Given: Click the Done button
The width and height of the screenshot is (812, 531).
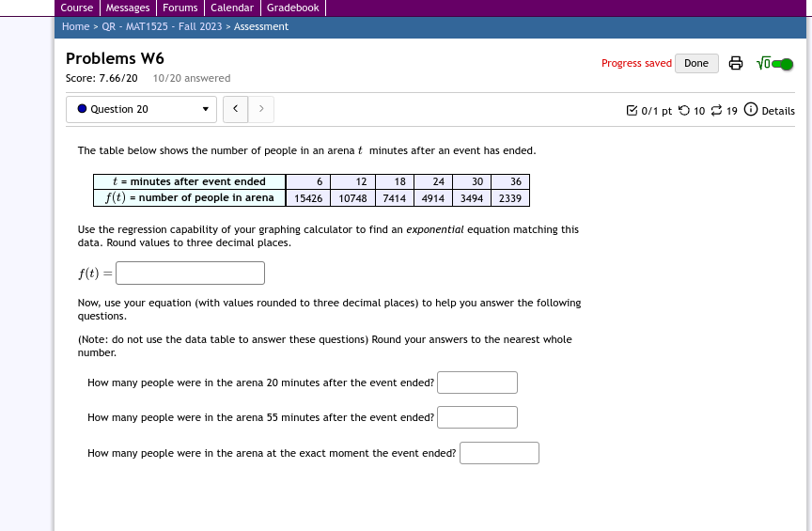Looking at the screenshot, I should [696, 63].
